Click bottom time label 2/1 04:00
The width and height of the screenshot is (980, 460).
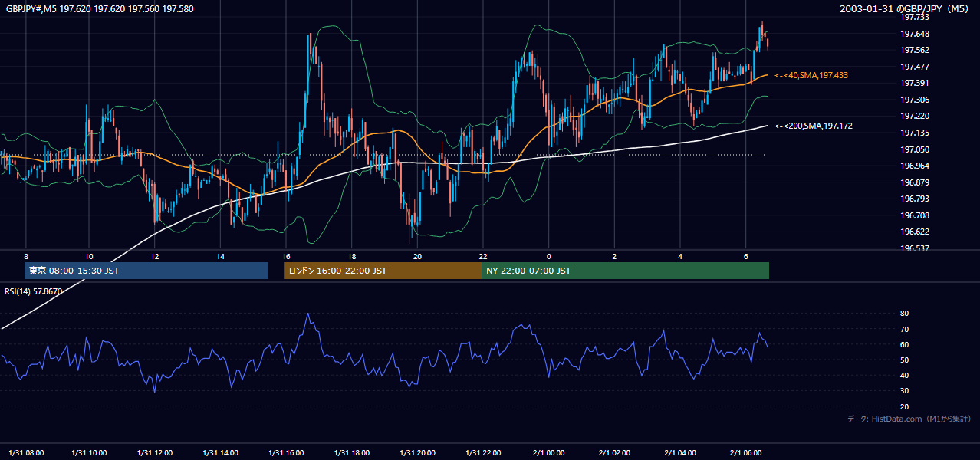point(680,452)
